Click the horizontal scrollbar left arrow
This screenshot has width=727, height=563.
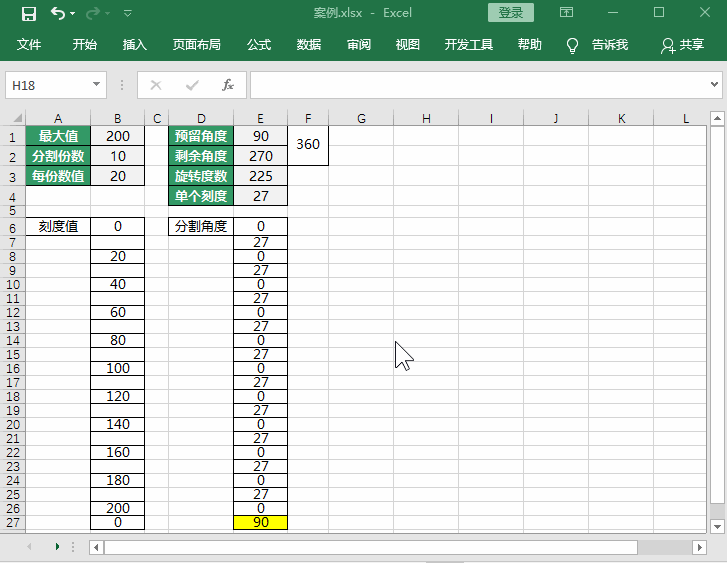tap(96, 547)
